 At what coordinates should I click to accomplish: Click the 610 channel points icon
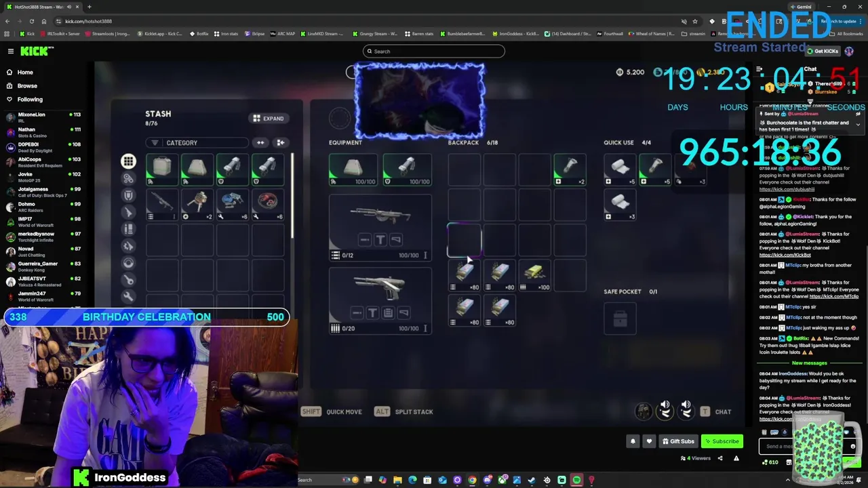point(770,462)
